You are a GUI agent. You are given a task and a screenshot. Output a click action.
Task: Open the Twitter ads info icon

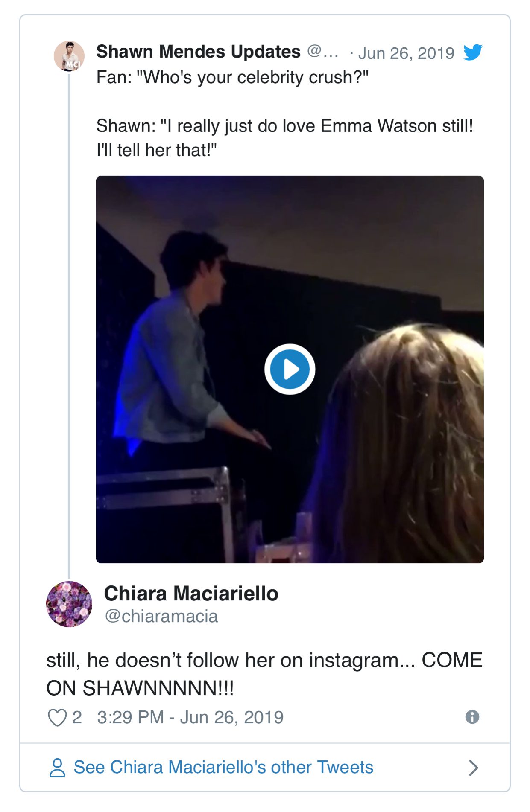[x=472, y=717]
